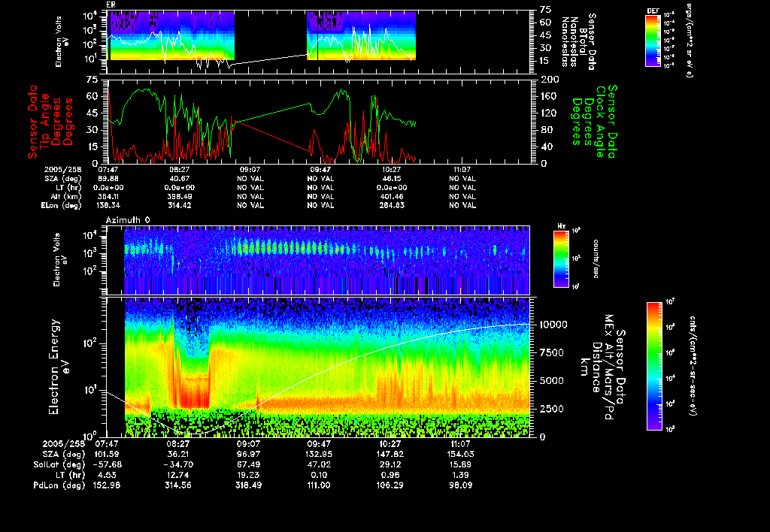Select SZA value 147.82
This screenshot has height=532, width=770.
click(390, 454)
